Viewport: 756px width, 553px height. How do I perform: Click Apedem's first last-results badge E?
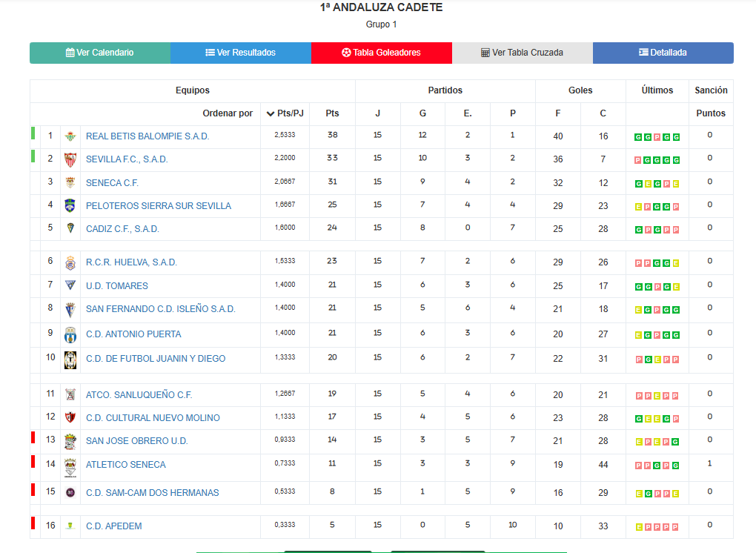click(639, 527)
